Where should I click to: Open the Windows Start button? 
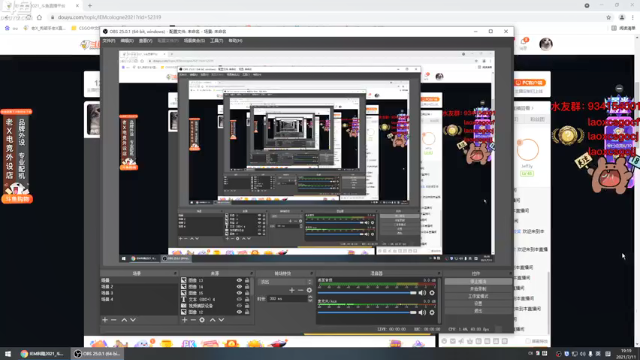coord(8,353)
